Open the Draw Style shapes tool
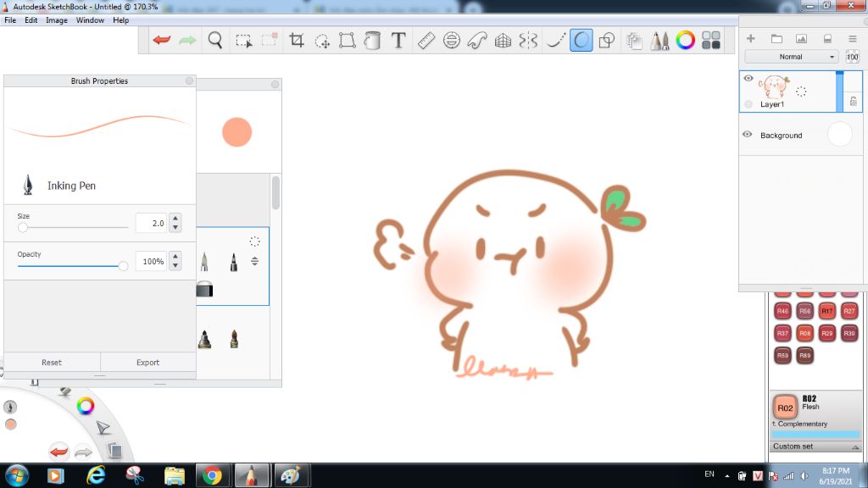The height and width of the screenshot is (488, 868). tap(607, 41)
